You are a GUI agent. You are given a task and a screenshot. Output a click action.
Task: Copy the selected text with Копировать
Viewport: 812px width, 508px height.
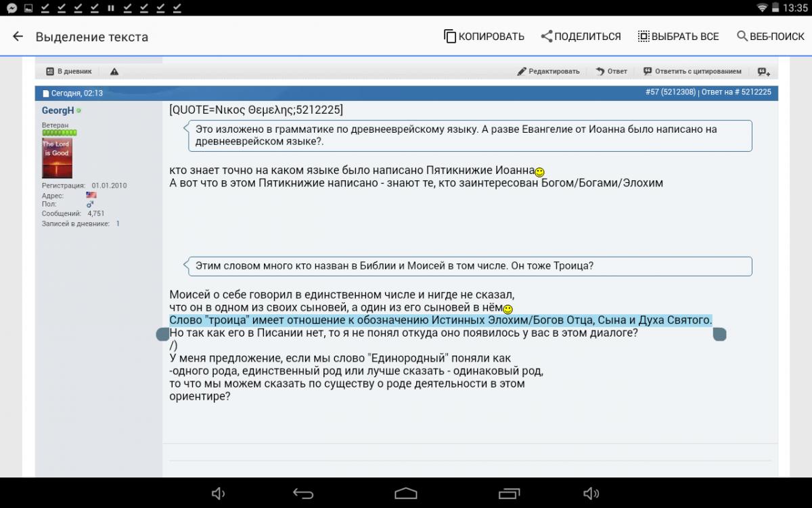(484, 37)
